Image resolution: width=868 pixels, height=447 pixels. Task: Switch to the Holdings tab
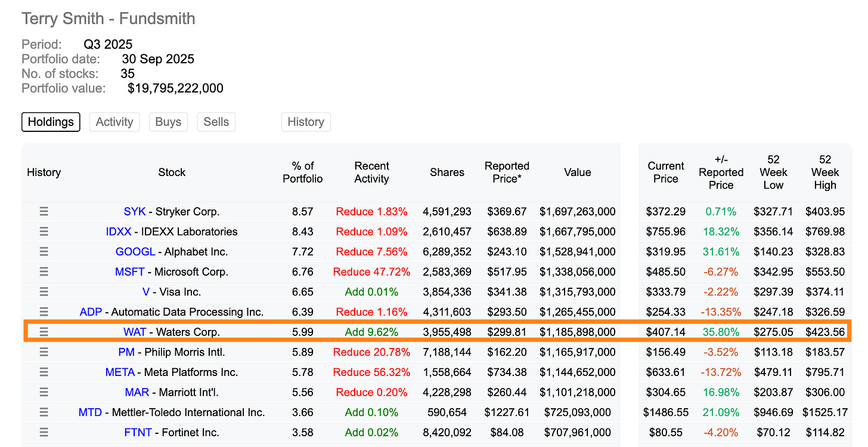click(51, 122)
